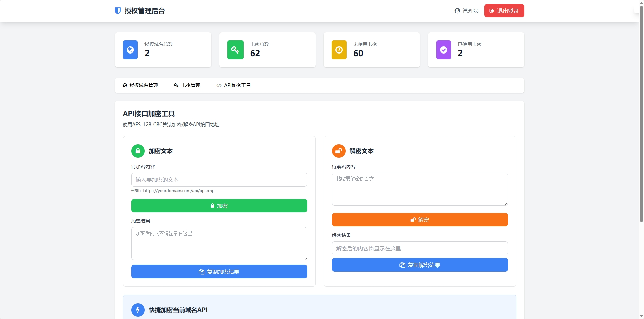Image resolution: width=644 pixels, height=319 pixels.
Task: Click the 复制解密结果 button
Action: tap(420, 265)
